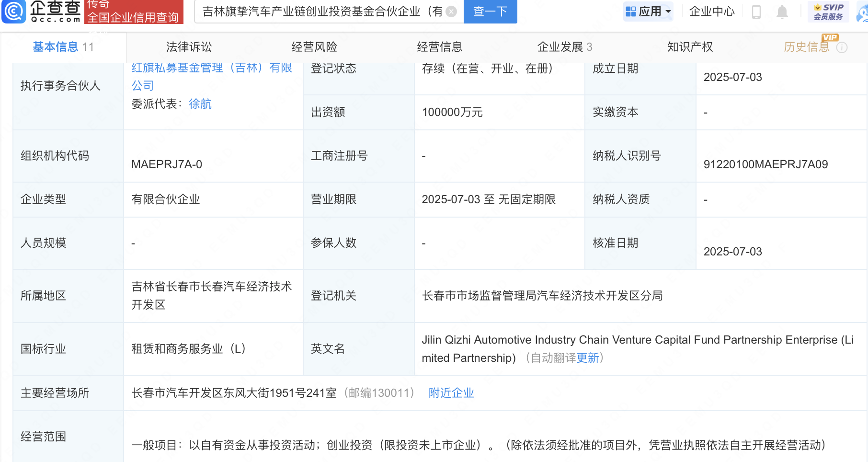Screen dimensions: 868x462
Task: Switch to 经营信息 tab
Action: [440, 47]
